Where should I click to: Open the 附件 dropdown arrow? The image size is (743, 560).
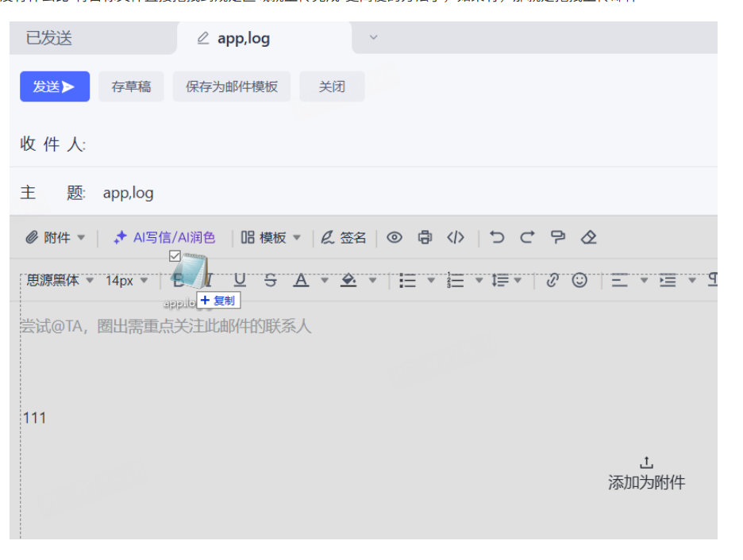pyautogui.click(x=81, y=237)
